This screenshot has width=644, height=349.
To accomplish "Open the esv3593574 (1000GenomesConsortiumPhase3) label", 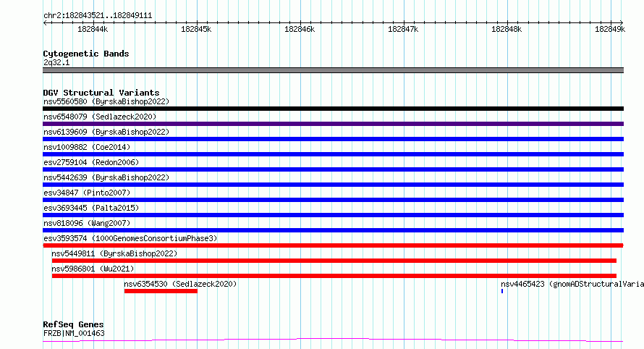I will 130,238.
